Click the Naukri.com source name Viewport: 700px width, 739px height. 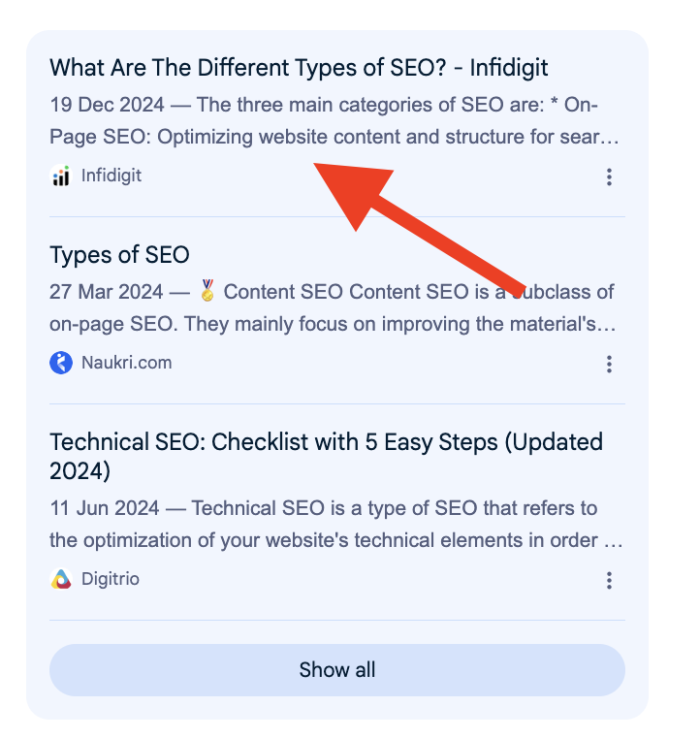tap(126, 363)
